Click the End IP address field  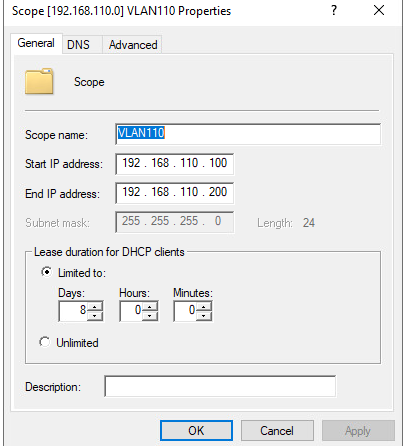[x=174, y=193]
